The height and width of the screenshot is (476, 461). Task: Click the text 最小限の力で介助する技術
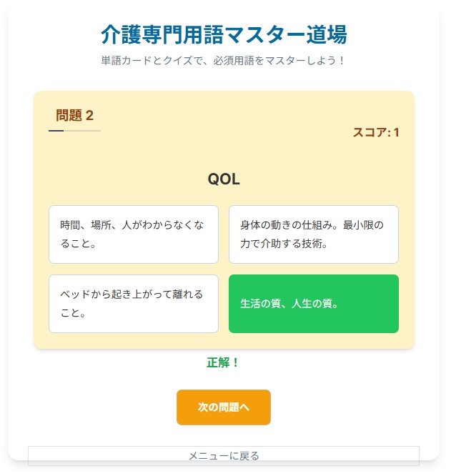(313, 243)
